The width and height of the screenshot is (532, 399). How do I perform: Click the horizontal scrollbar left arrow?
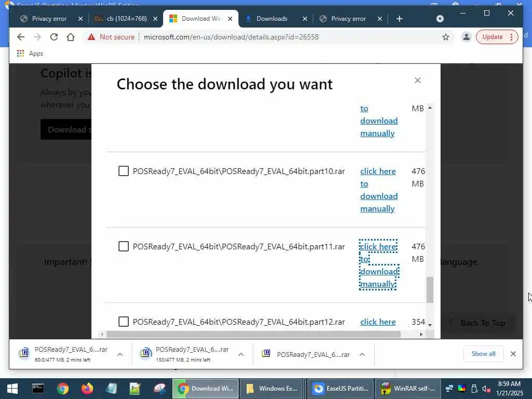pos(102,334)
